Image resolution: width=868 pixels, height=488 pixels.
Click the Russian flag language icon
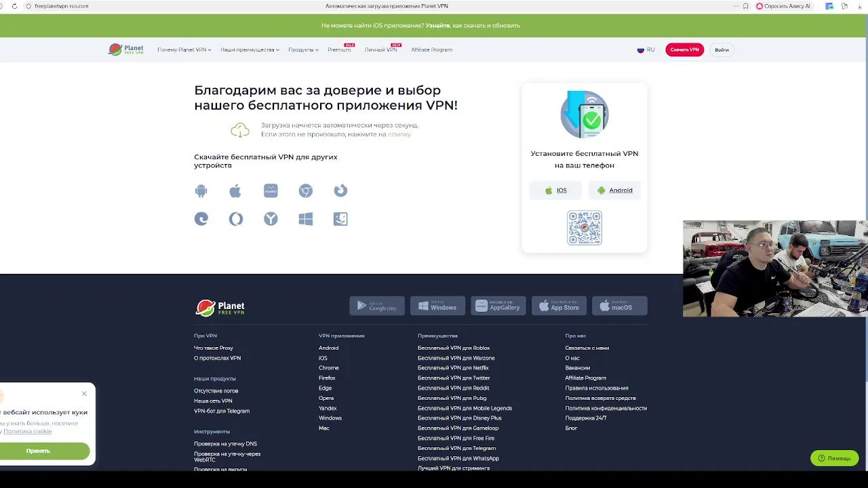coord(640,49)
